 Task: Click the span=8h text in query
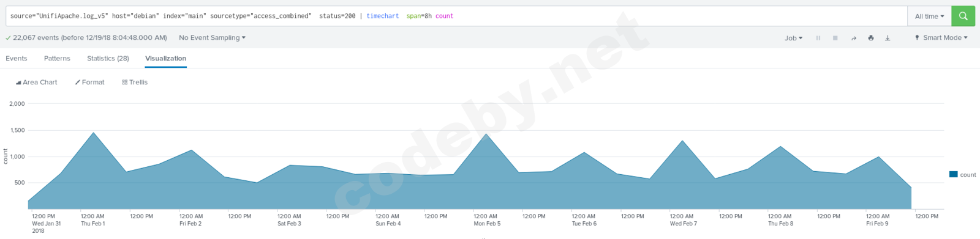point(419,17)
